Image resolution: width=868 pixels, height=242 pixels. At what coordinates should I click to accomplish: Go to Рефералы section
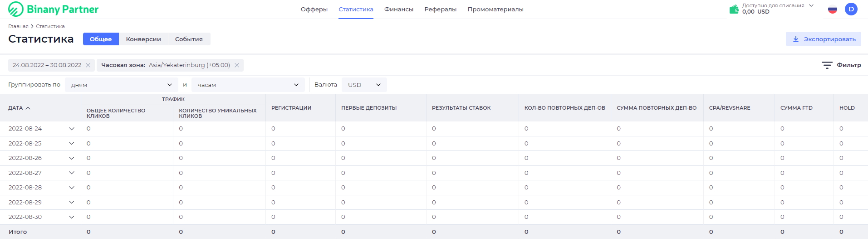coord(440,9)
